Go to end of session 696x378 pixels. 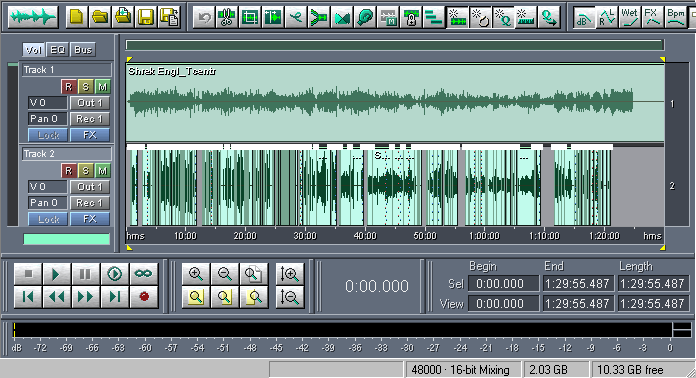point(115,297)
